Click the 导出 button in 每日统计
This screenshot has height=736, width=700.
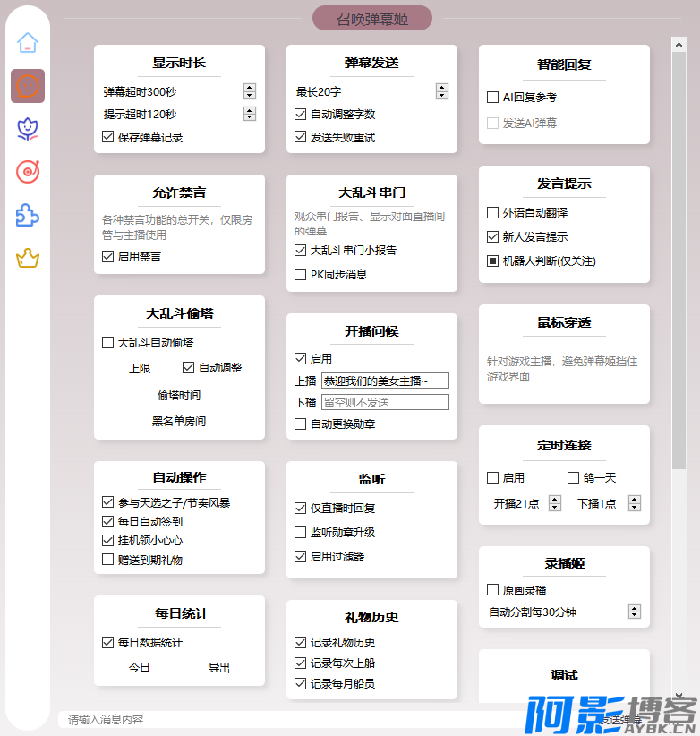coord(219,668)
